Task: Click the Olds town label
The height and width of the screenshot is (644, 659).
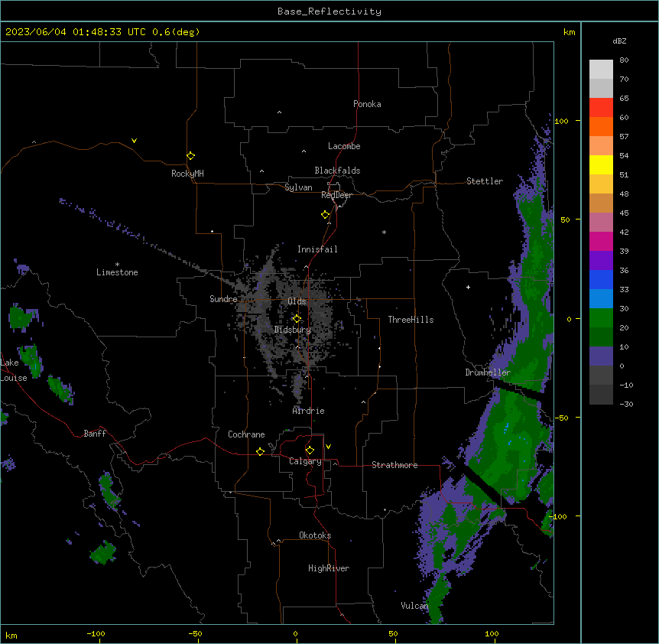Action: point(297,301)
